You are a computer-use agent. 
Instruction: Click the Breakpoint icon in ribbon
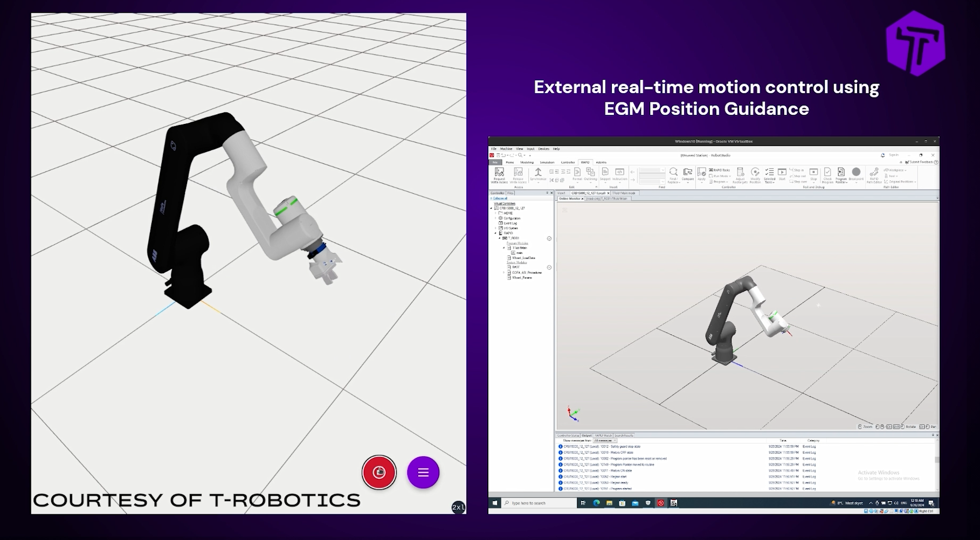click(856, 175)
